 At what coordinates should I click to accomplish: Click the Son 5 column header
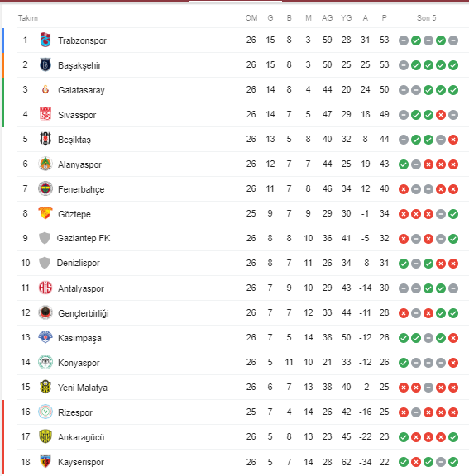426,18
